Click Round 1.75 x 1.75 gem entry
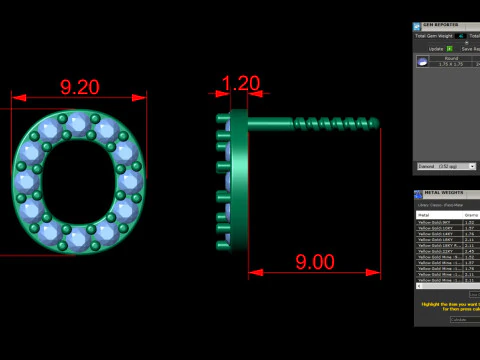This screenshot has width=480, height=360. click(451, 61)
